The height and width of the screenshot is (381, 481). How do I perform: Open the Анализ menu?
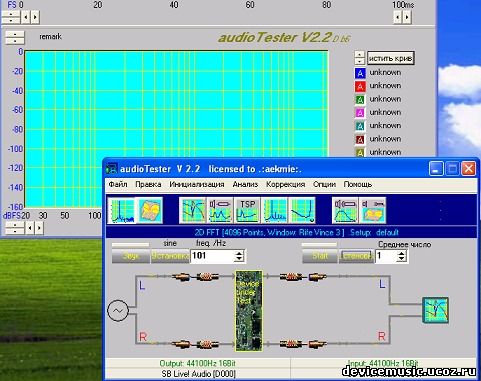coord(245,184)
